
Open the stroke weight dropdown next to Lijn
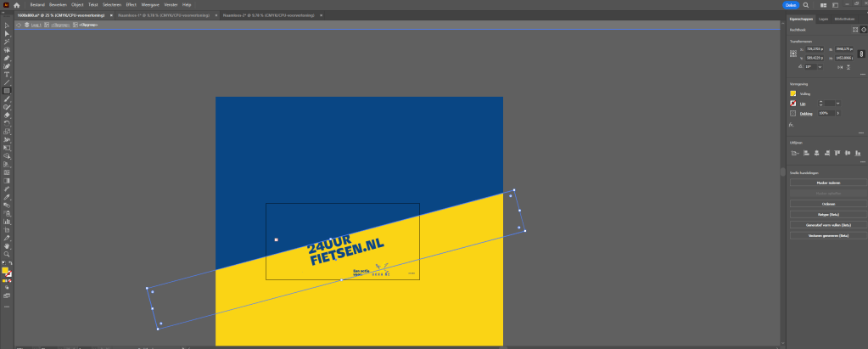tap(838, 103)
